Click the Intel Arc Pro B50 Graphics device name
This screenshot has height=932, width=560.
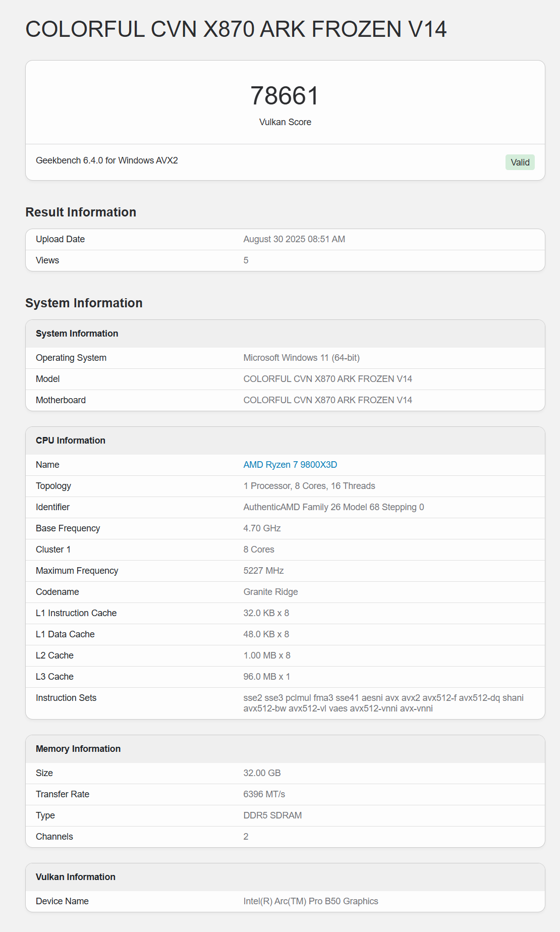(x=310, y=901)
